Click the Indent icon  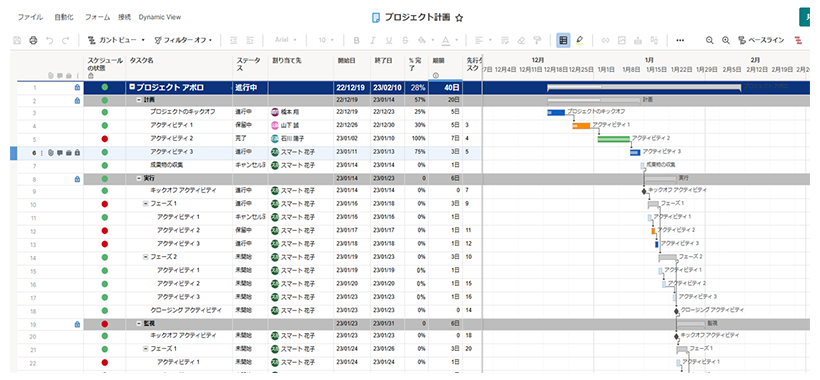(x=249, y=40)
